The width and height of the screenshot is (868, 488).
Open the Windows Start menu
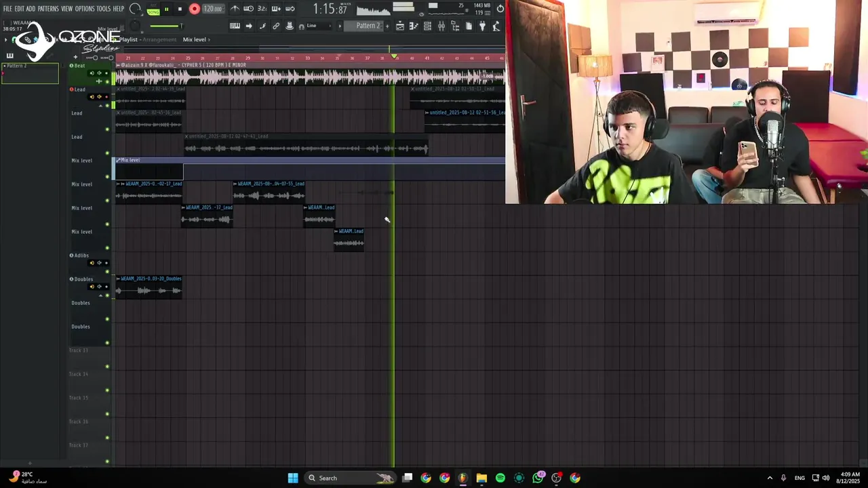293,478
